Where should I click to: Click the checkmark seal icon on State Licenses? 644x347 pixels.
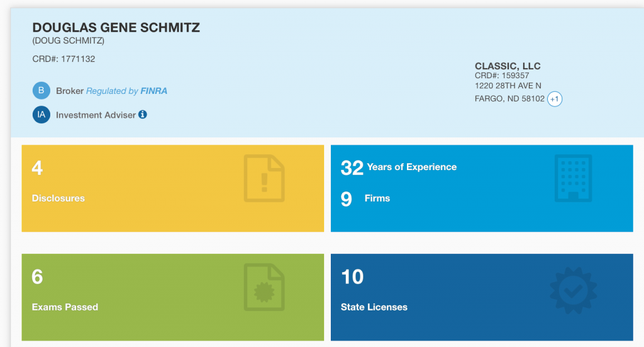pyautogui.click(x=573, y=288)
